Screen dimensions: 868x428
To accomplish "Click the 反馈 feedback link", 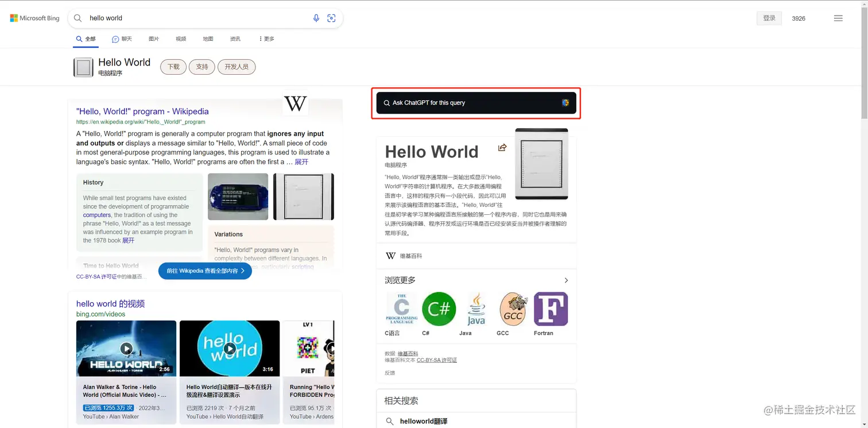I will coord(390,373).
